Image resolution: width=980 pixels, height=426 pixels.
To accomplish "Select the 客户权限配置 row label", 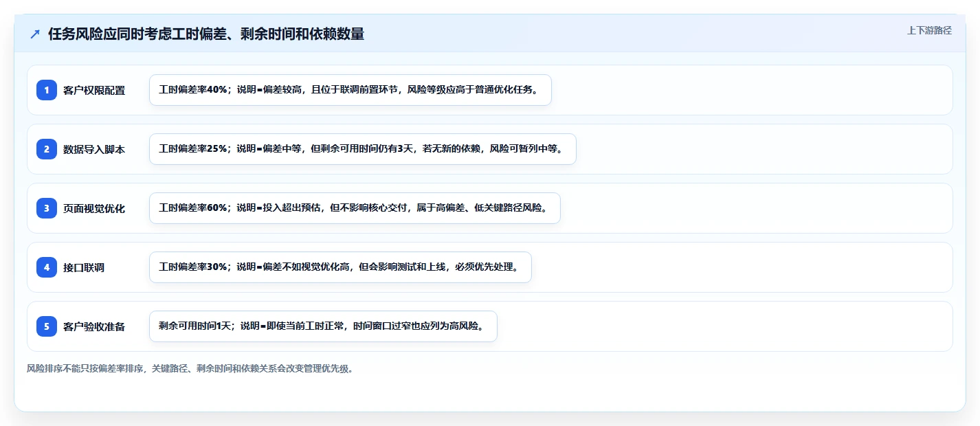I will [94, 90].
